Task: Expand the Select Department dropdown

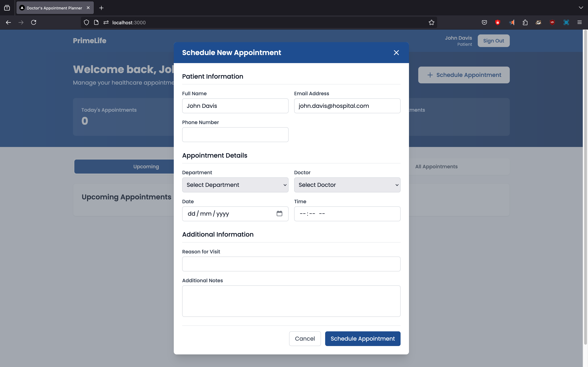Action: click(x=235, y=185)
